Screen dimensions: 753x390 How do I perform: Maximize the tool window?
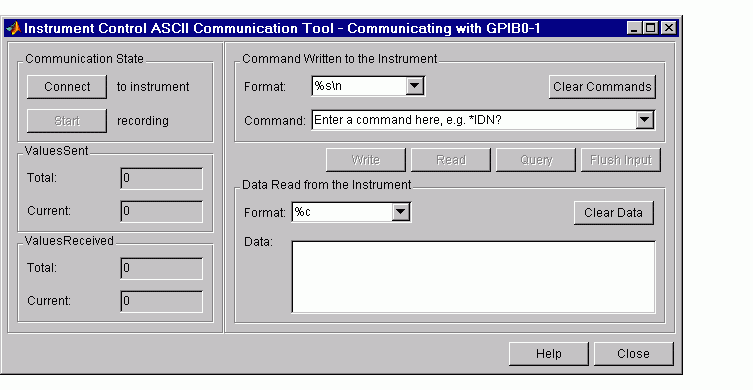(651, 28)
